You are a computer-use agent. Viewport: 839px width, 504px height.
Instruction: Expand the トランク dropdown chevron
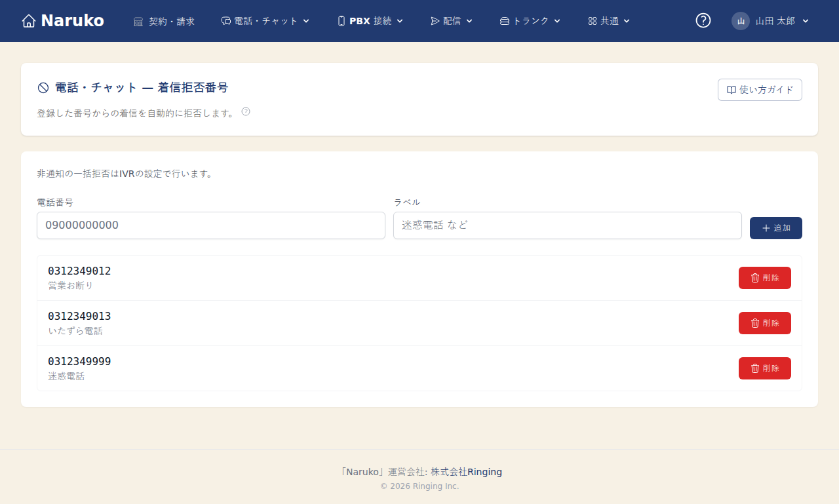point(557,21)
